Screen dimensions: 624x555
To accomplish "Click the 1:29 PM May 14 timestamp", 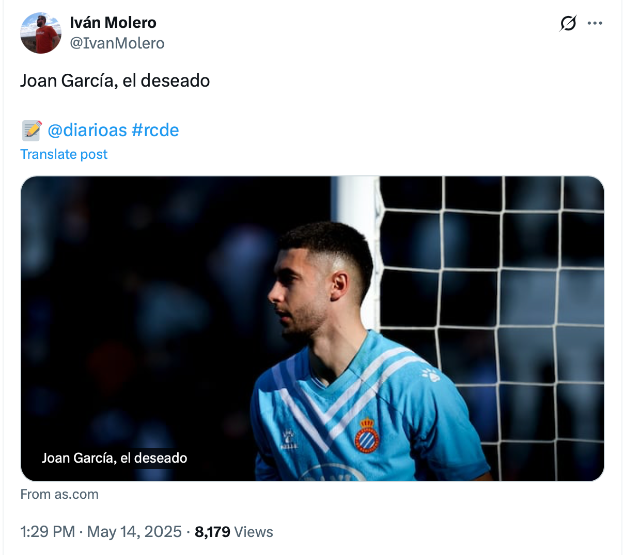I will pyautogui.click(x=103, y=532).
